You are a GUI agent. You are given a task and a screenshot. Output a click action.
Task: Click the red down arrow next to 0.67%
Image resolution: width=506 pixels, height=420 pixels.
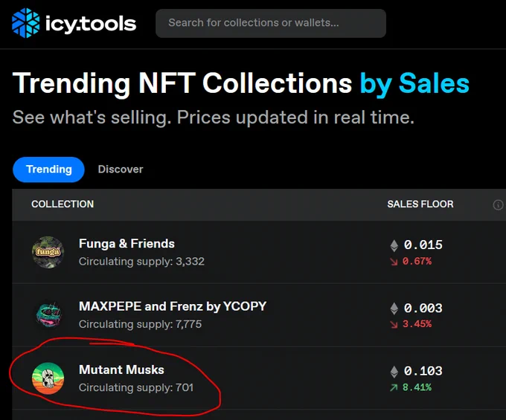394,262
